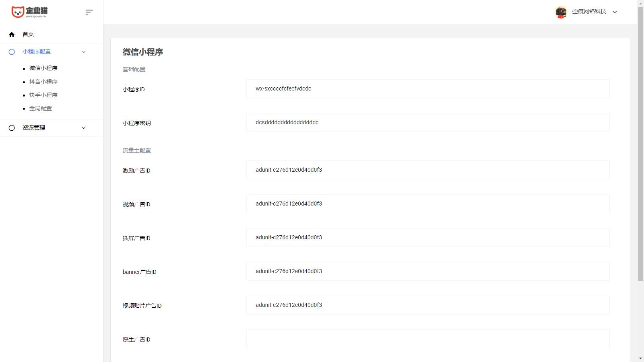Click the home icon beside 首页
Viewport: 644px width, 362px height.
point(12,35)
